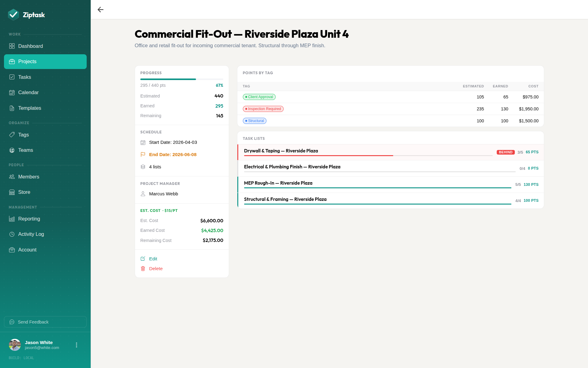Viewport: 588px width, 368px height.
Task: Click the Projects briefcase icon
Action: pyautogui.click(x=12, y=62)
